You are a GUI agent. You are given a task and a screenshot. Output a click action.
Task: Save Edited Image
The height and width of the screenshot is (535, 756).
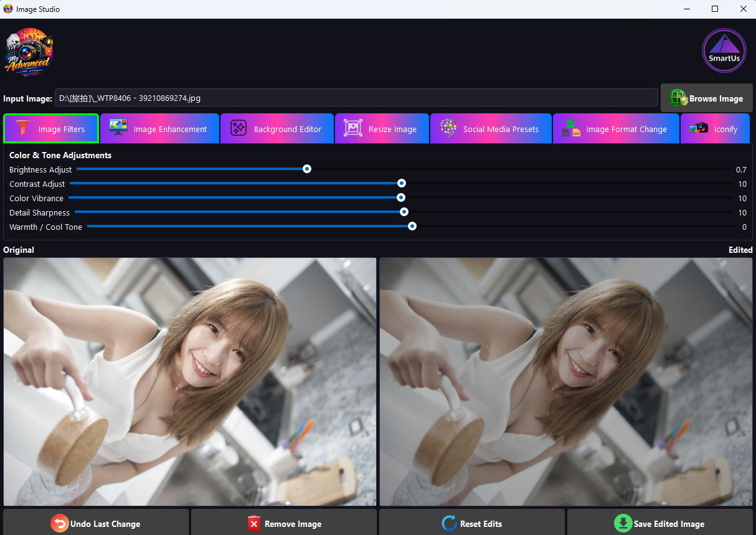pos(660,523)
